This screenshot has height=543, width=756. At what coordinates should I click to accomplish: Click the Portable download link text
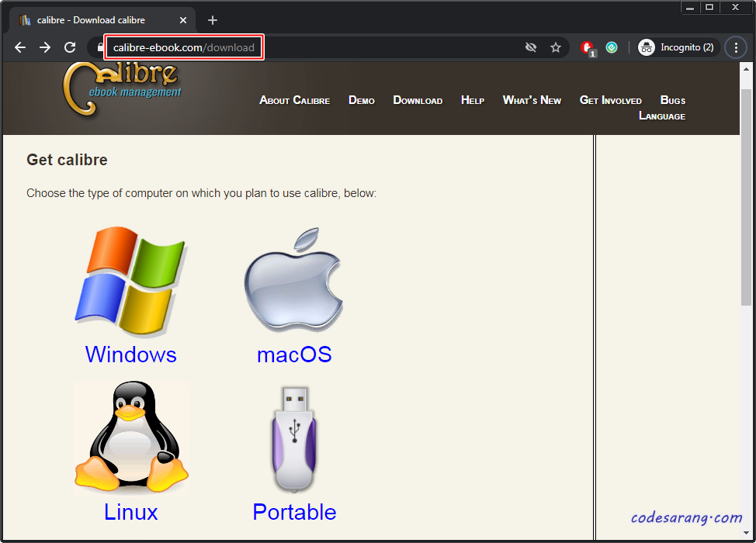pos(294,512)
